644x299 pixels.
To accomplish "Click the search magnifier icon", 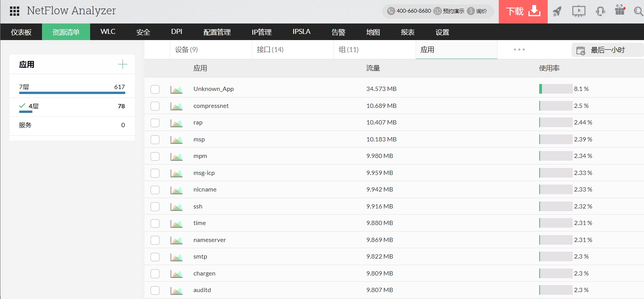I will click(639, 11).
